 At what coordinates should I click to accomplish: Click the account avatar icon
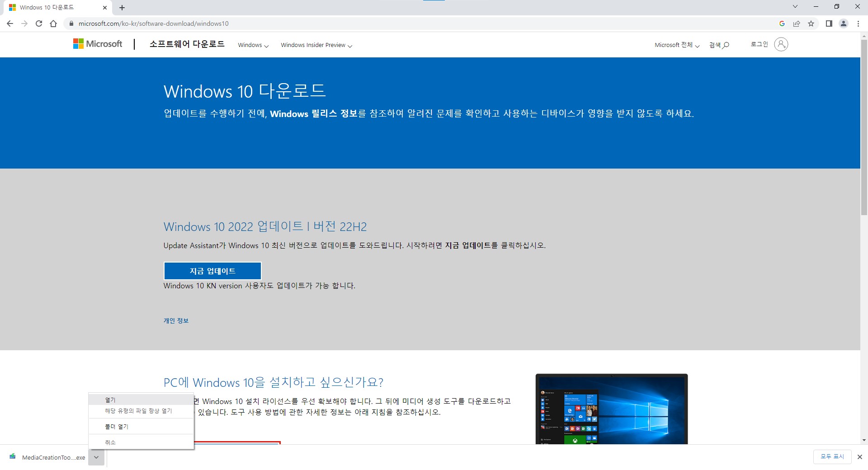click(781, 44)
